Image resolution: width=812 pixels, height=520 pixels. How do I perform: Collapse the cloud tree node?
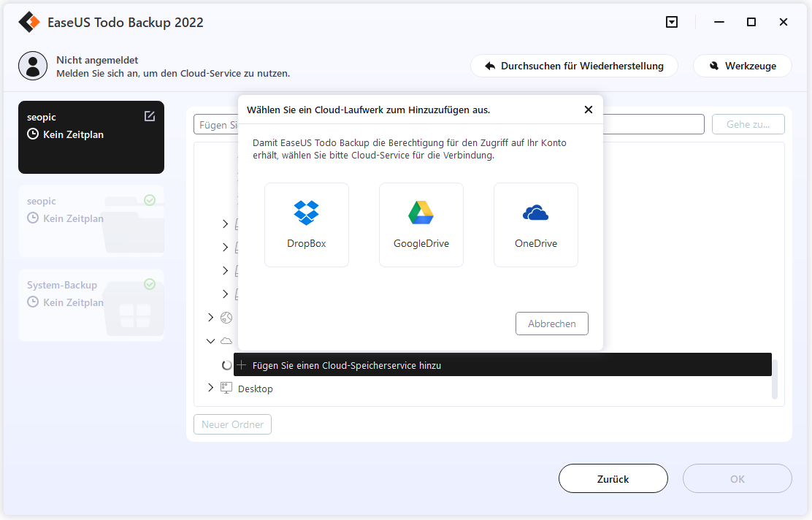tap(210, 341)
